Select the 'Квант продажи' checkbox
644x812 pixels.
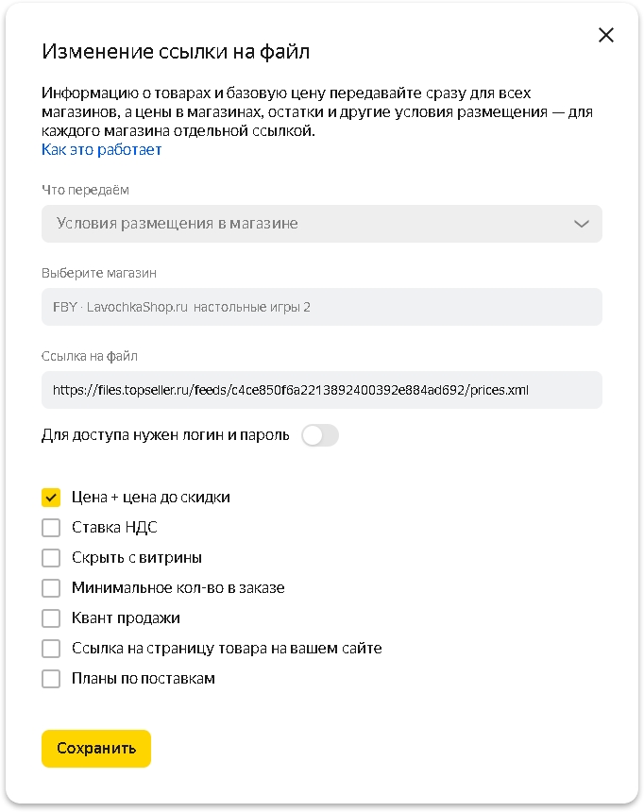tap(51, 617)
